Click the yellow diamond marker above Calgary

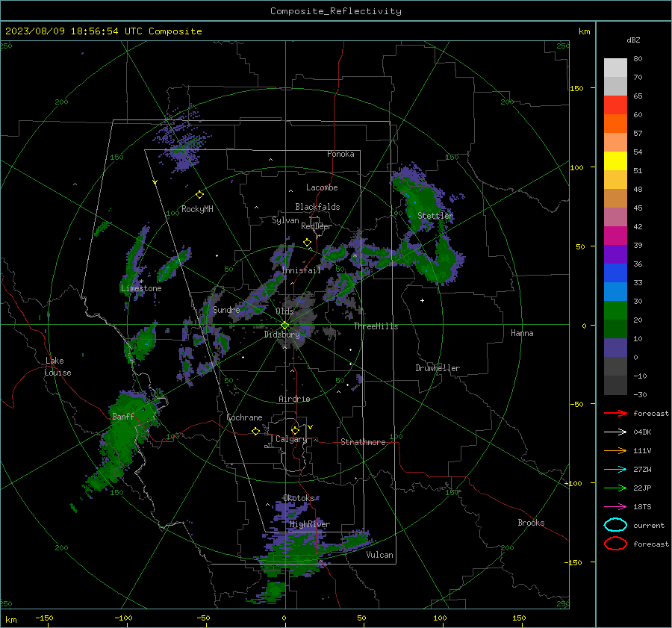click(295, 430)
